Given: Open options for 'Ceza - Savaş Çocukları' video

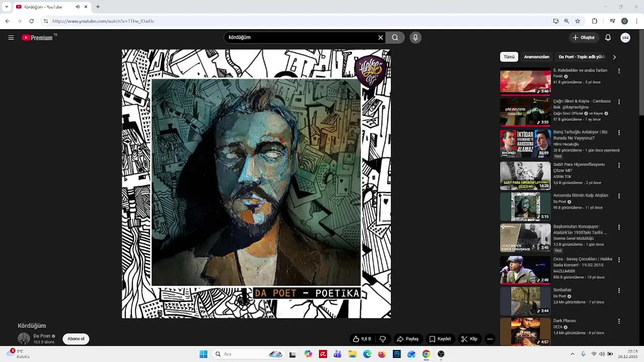Looking at the screenshot, I should [x=619, y=260].
